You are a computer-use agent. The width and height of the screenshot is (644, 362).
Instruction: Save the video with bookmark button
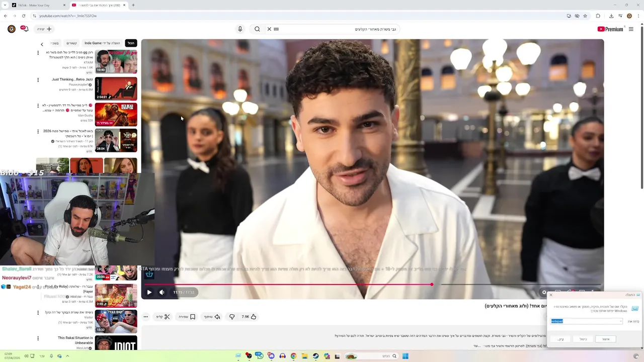[187, 317]
